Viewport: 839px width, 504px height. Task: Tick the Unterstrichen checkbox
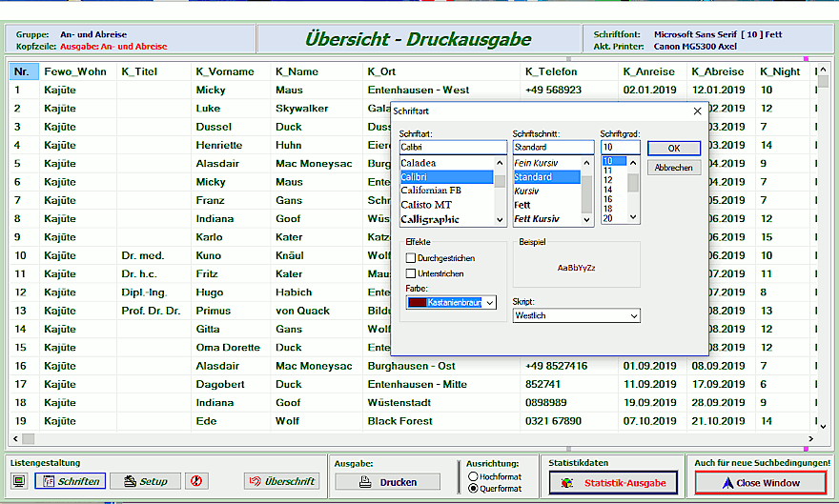[x=411, y=273]
